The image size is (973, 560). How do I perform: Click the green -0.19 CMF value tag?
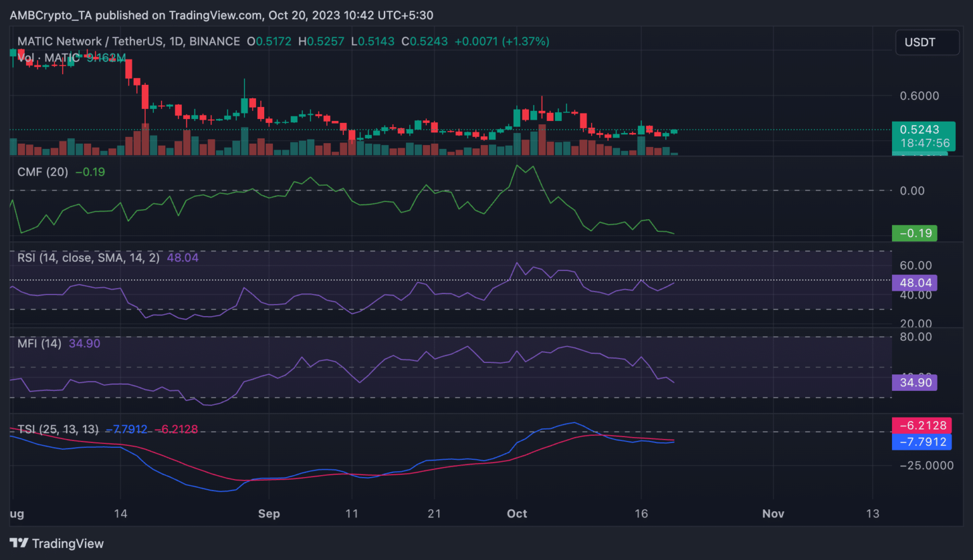pos(914,233)
